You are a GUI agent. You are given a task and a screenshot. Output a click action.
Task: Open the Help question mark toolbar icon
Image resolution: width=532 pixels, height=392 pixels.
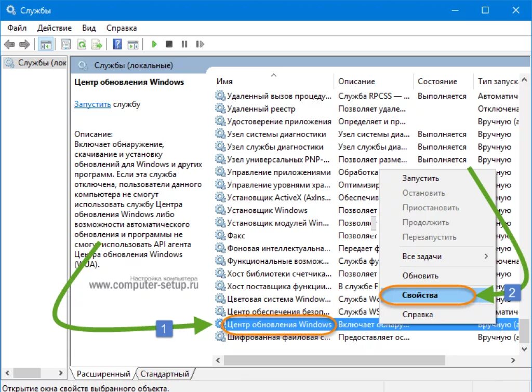point(117,45)
